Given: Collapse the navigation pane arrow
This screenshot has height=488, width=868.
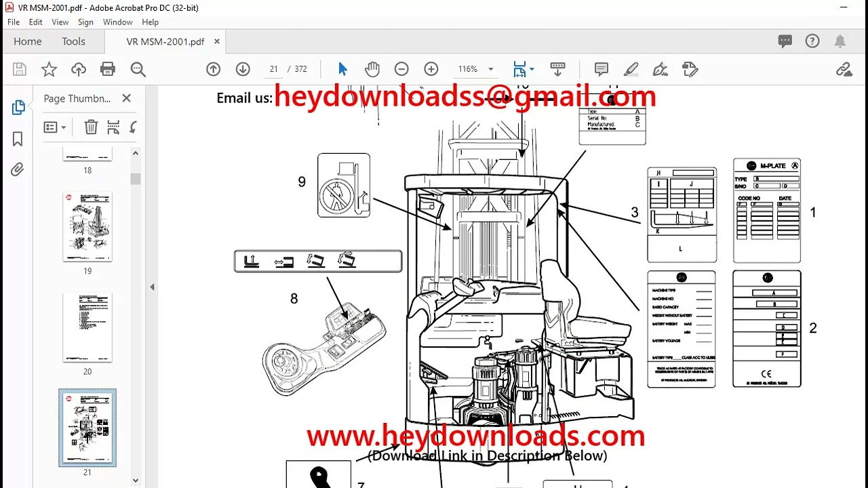Looking at the screenshot, I should pos(152,287).
